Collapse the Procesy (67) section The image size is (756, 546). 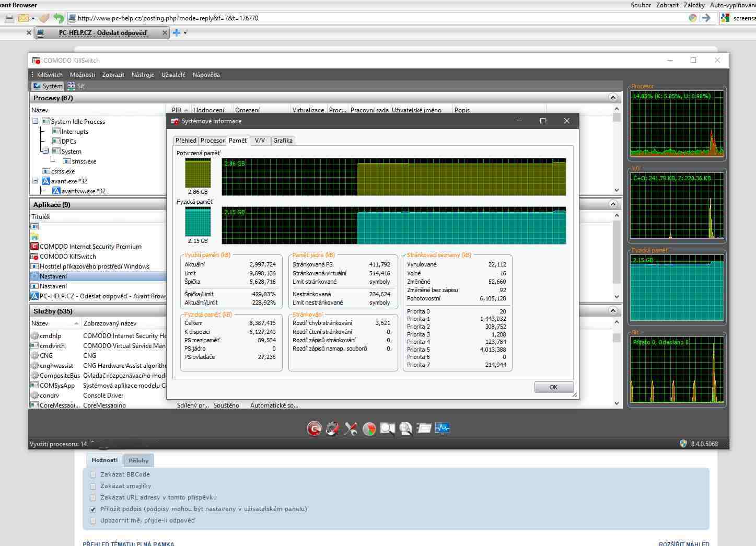pyautogui.click(x=613, y=98)
